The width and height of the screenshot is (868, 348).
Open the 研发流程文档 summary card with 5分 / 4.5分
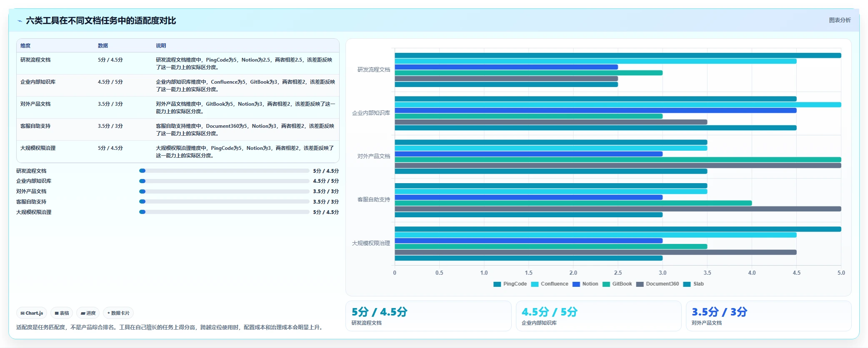pos(428,316)
